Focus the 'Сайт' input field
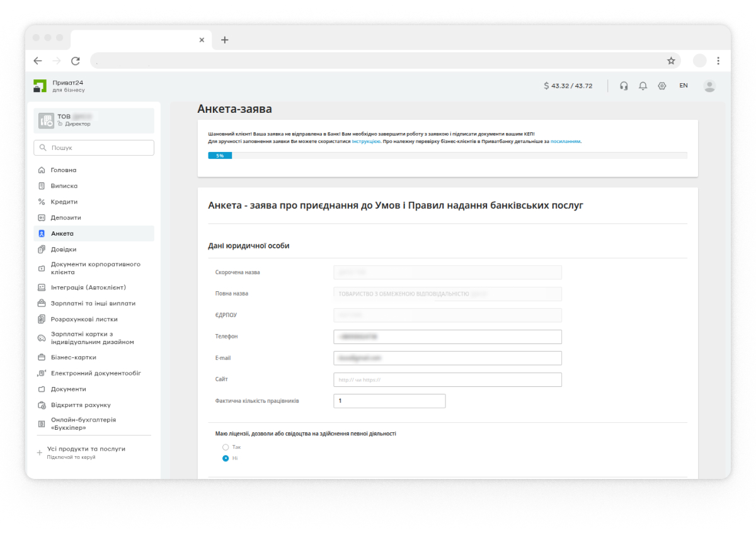 tap(447, 379)
